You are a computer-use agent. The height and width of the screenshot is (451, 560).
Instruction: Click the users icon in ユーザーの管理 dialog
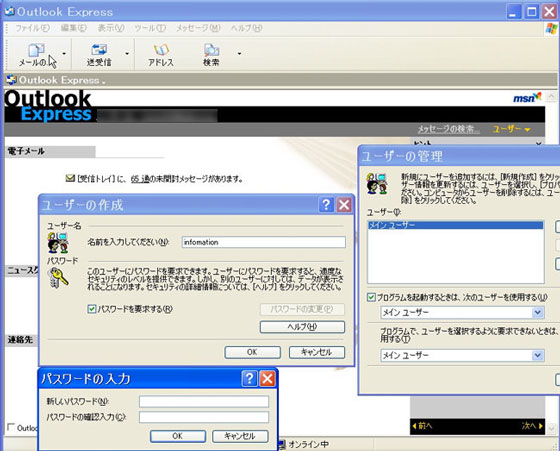coord(377,184)
